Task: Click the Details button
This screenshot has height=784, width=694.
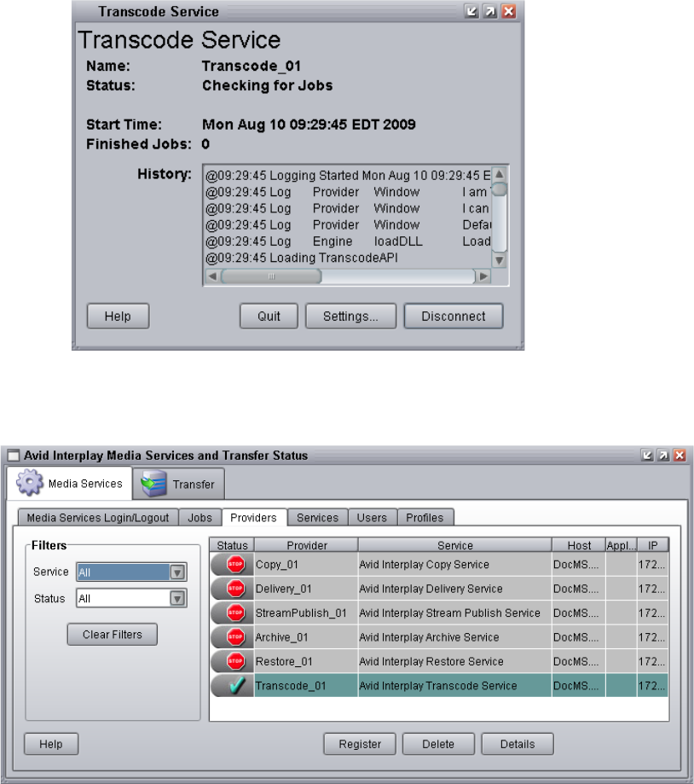Action: click(x=518, y=744)
